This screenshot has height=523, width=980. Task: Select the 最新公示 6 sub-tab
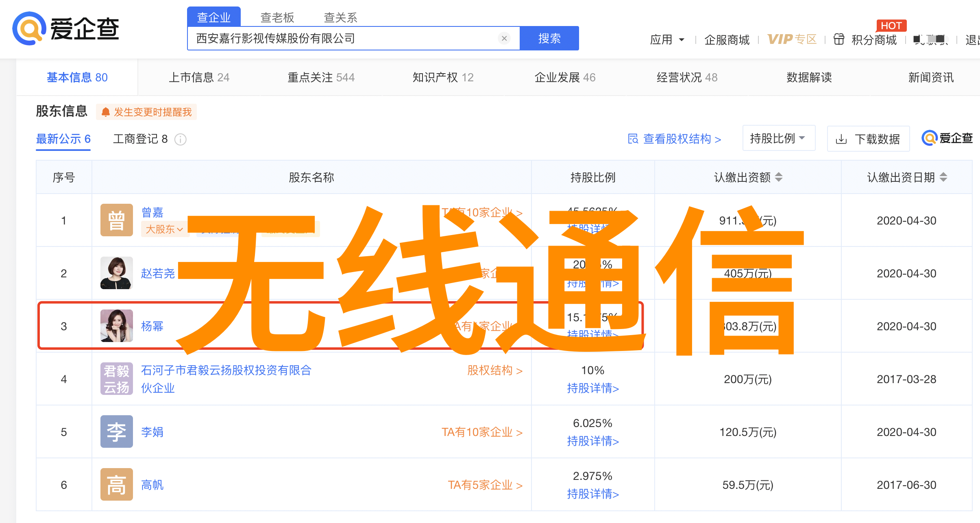63,139
